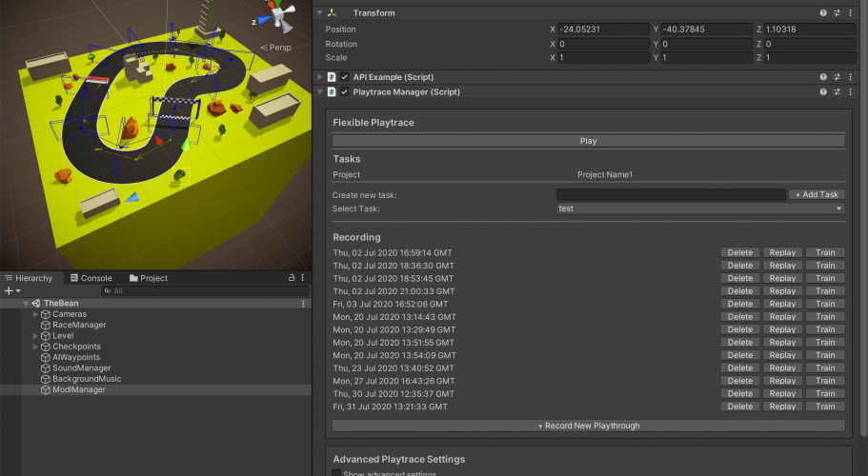Switch to the Hierarchy tab
This screenshot has height=476, width=868.
point(30,278)
